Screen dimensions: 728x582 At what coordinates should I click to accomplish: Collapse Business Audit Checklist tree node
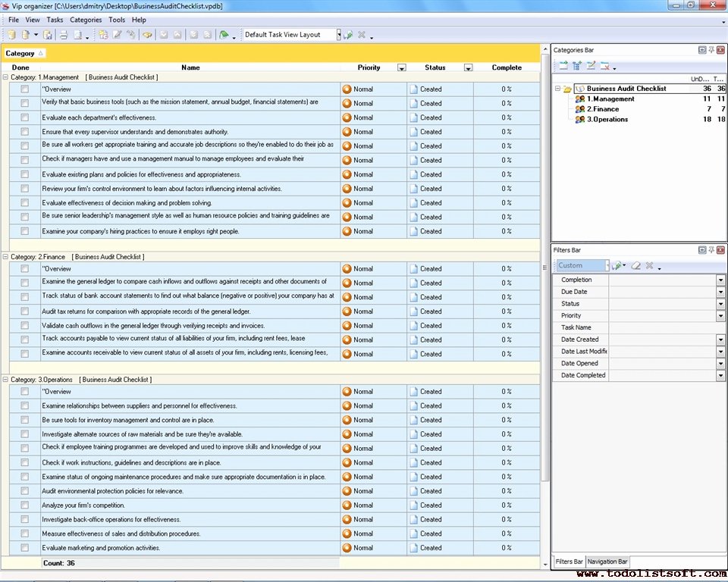click(x=557, y=88)
